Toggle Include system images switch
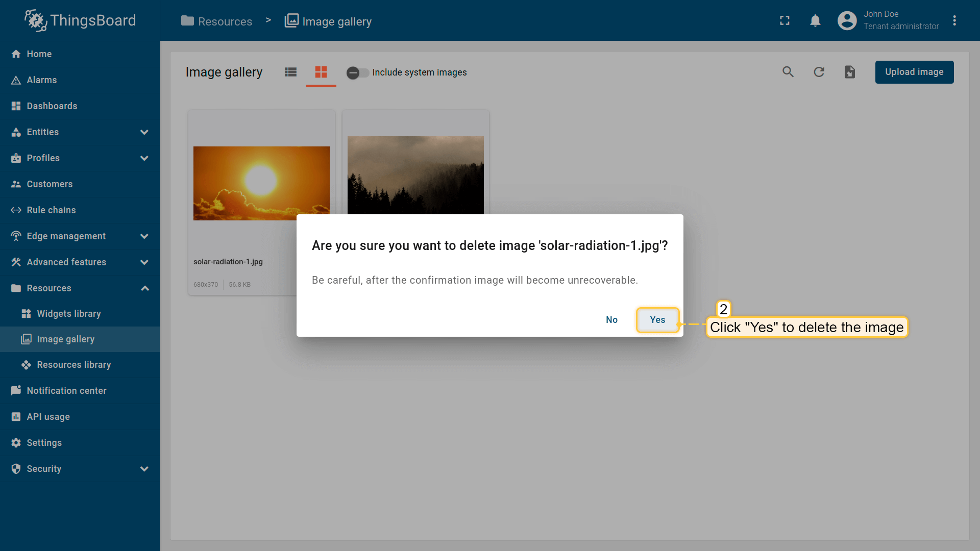 coord(357,72)
